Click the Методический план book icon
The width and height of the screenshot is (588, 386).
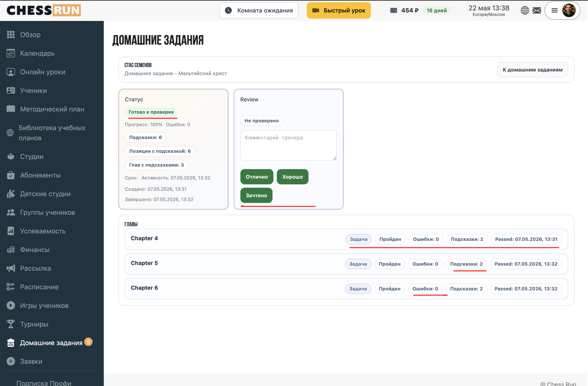coord(11,109)
